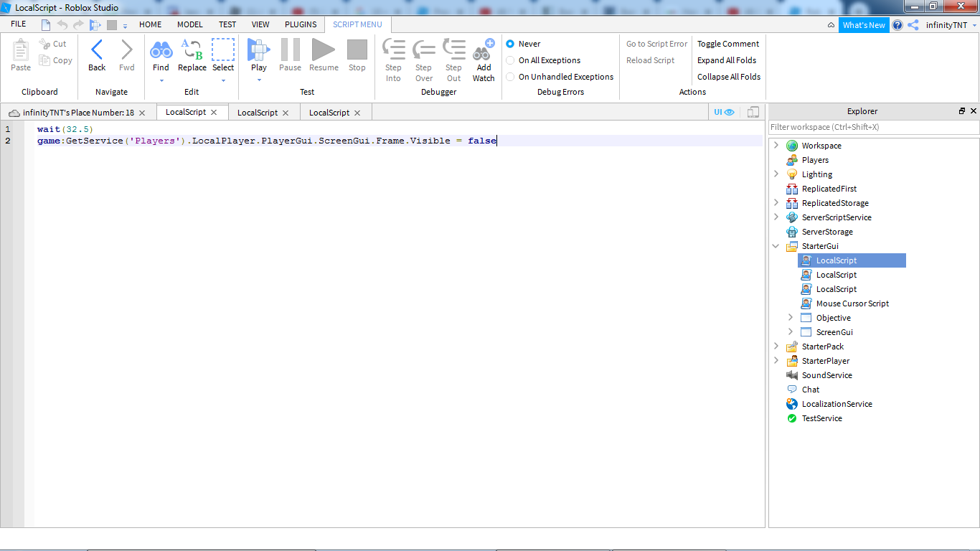Screen dimensions: 980x551
Task: Select On All Exceptions radio button
Action: point(510,60)
